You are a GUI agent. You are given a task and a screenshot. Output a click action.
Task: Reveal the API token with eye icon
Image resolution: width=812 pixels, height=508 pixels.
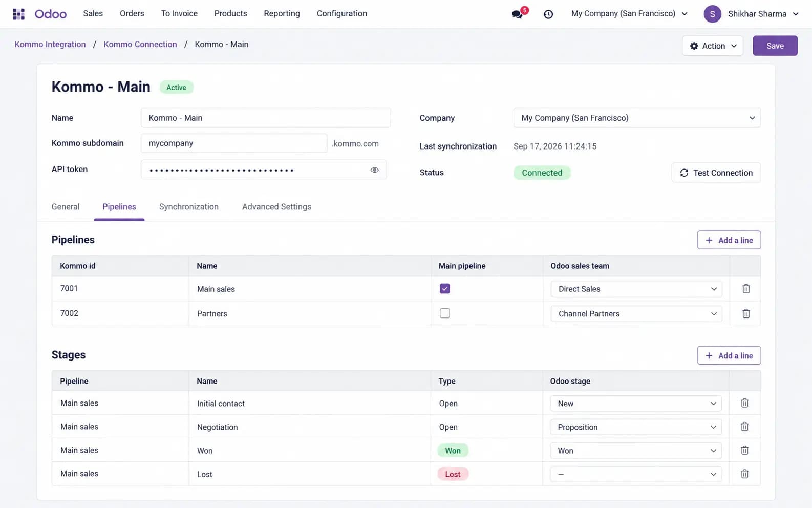click(x=374, y=170)
